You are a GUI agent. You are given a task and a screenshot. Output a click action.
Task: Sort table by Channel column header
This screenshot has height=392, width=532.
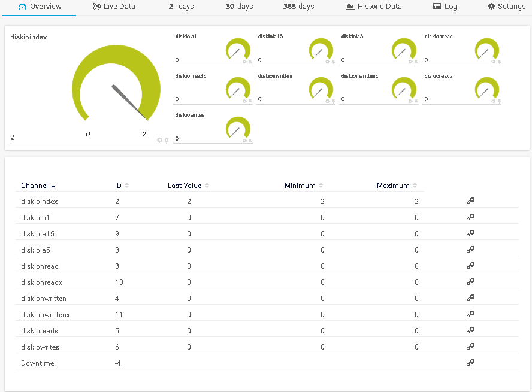tap(38, 186)
